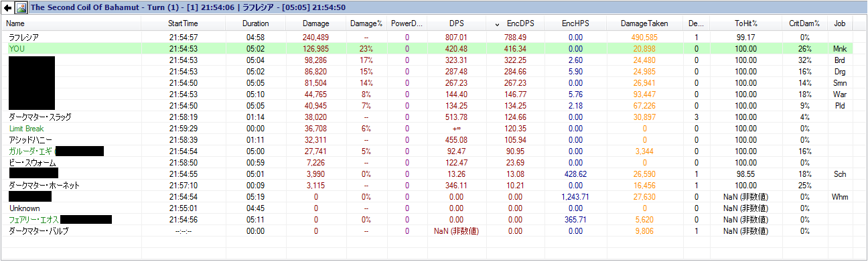The height and width of the screenshot is (264, 868).
Task: Click the EncDPS value 416.34
Action: tap(516, 49)
